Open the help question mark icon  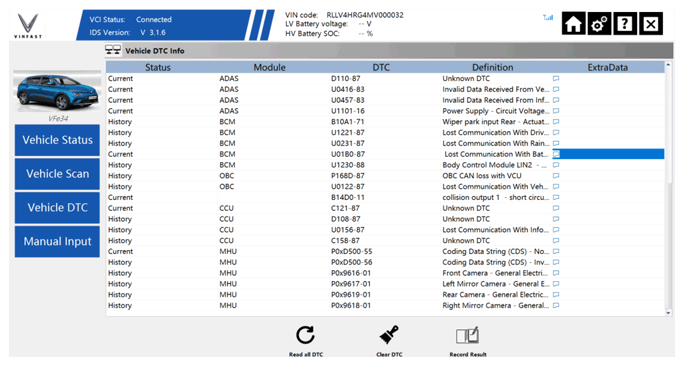pos(625,24)
